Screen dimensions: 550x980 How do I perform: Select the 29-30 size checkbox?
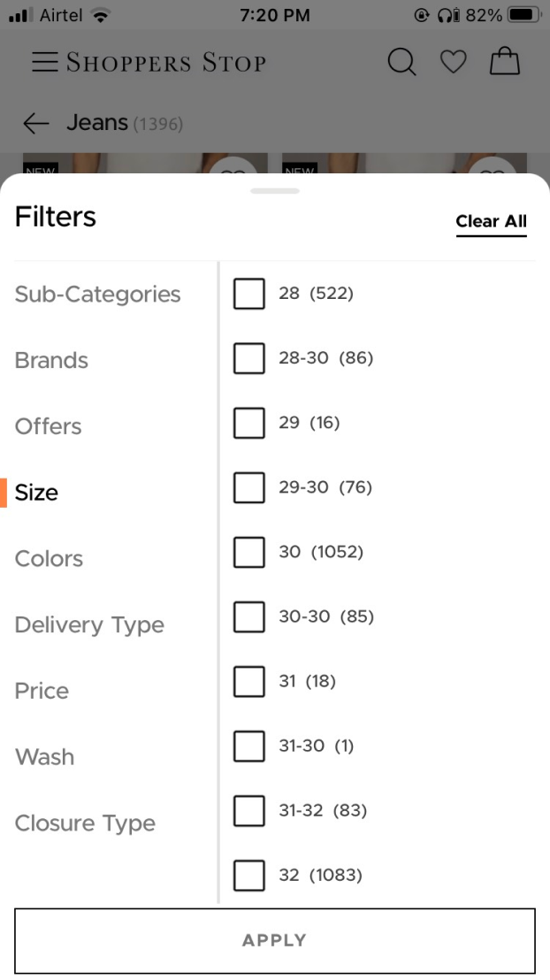(x=249, y=487)
